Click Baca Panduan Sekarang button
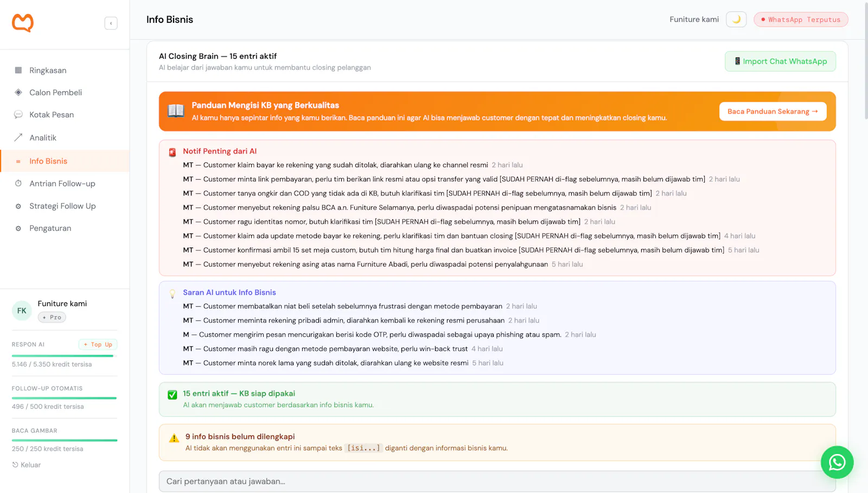 [x=773, y=111]
